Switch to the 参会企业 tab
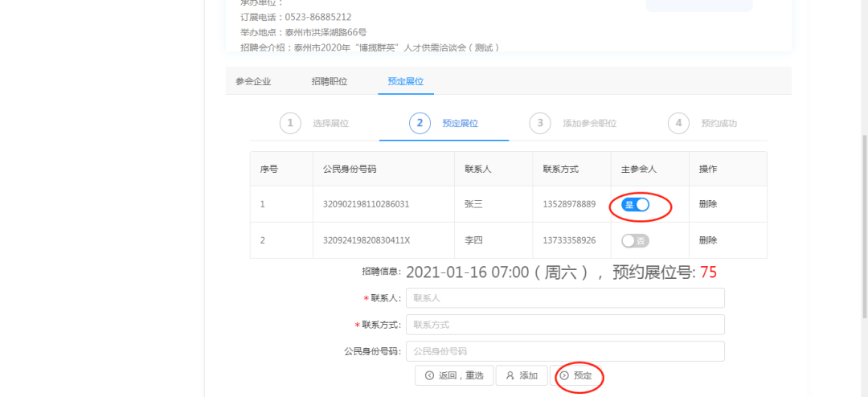 (253, 81)
